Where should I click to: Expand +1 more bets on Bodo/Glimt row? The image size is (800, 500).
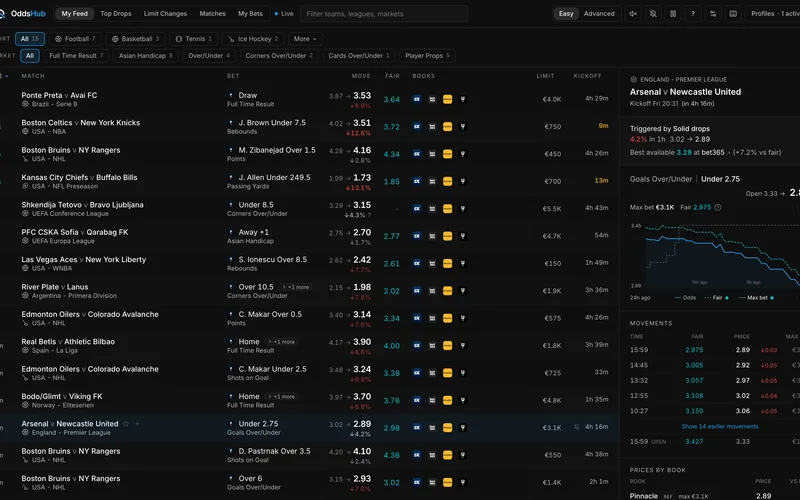pyautogui.click(x=281, y=396)
